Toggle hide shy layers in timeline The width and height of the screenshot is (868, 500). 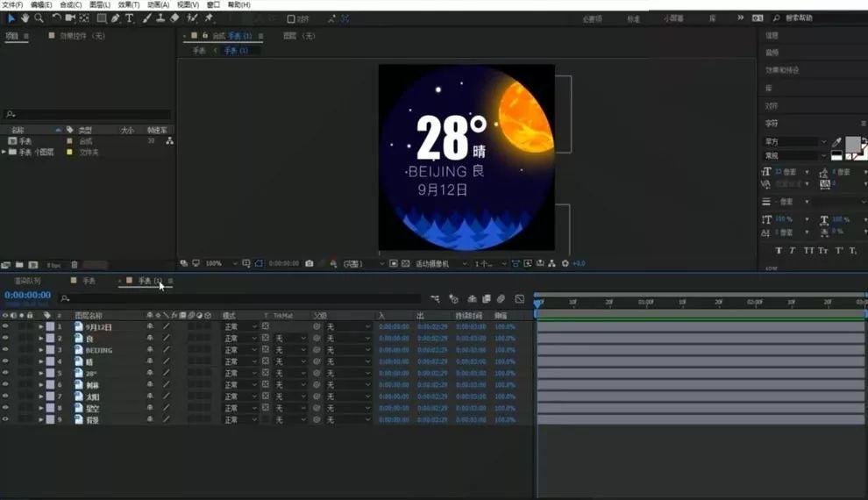473,299
